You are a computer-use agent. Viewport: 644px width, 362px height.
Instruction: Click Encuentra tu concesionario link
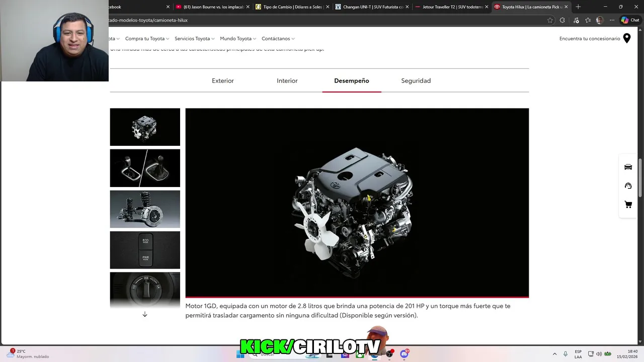pos(590,39)
